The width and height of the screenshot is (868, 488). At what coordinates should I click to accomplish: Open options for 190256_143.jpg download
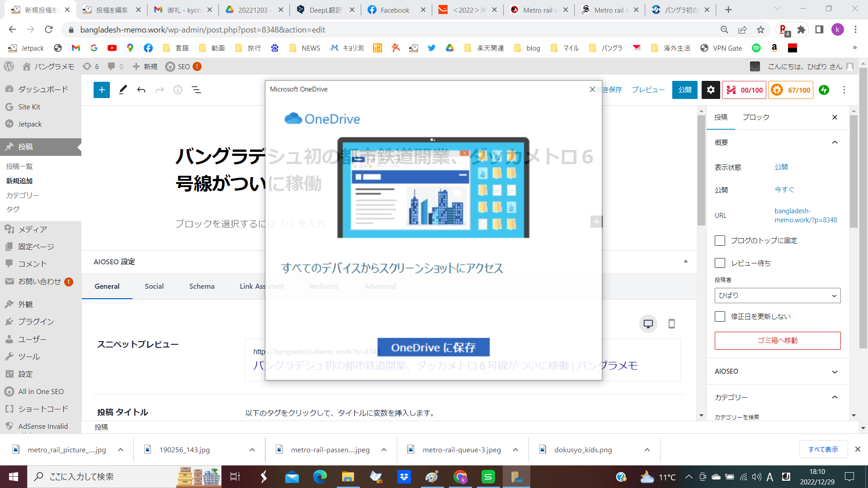[x=252, y=450]
